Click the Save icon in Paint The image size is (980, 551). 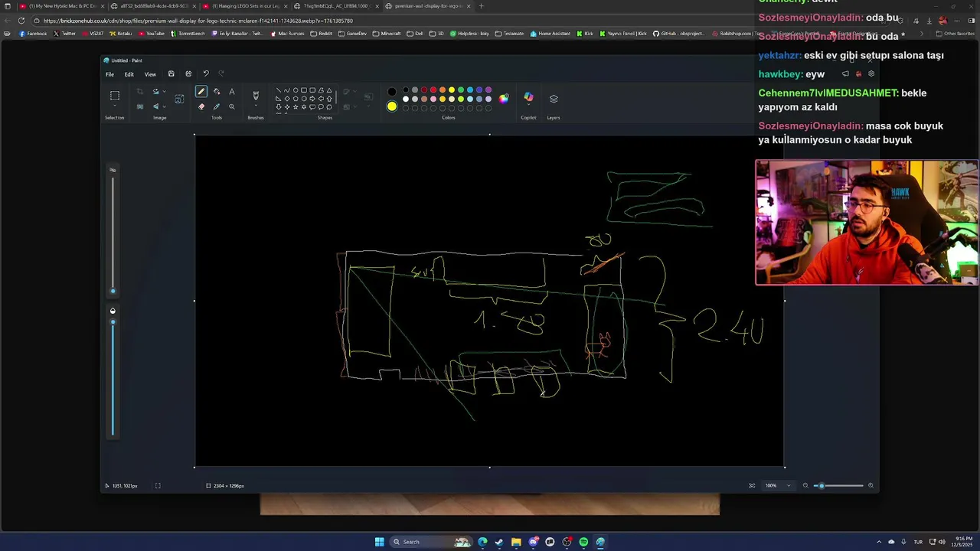171,73
